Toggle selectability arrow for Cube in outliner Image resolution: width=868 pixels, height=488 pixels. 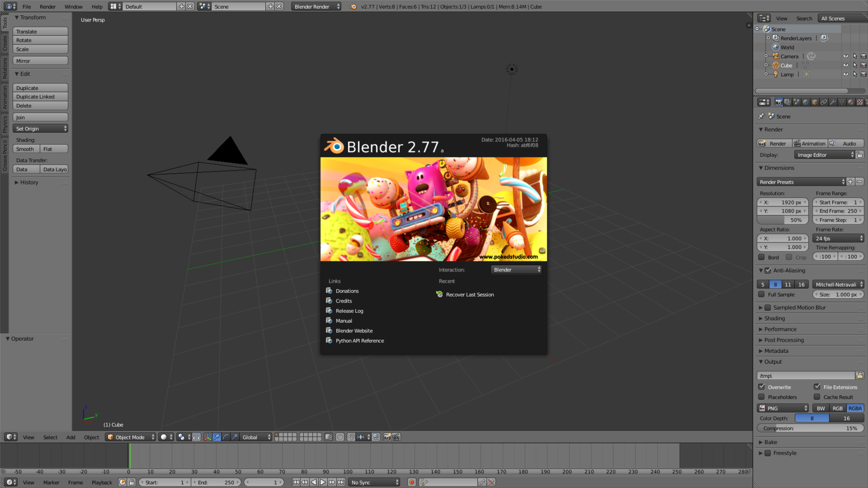click(x=854, y=66)
